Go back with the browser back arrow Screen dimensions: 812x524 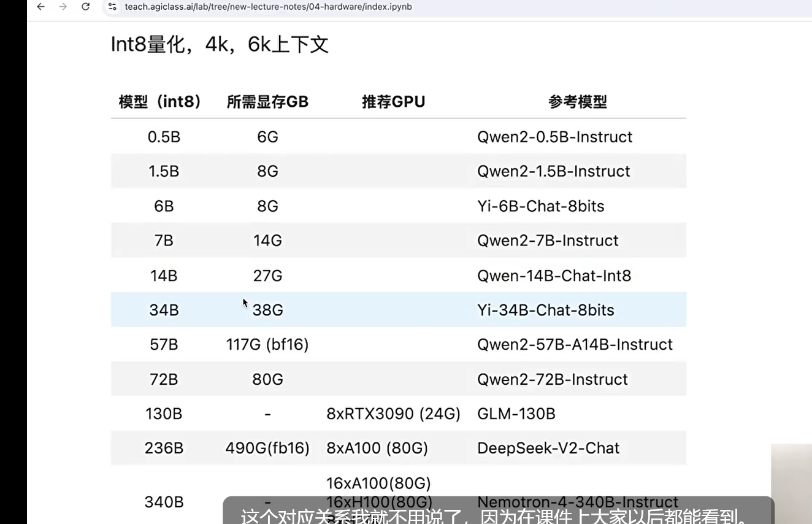(41, 7)
